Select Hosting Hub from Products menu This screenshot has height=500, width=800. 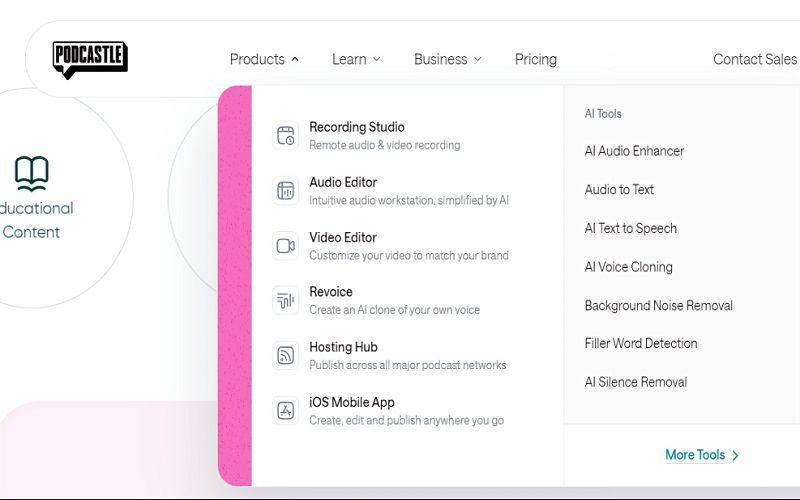pos(343,347)
